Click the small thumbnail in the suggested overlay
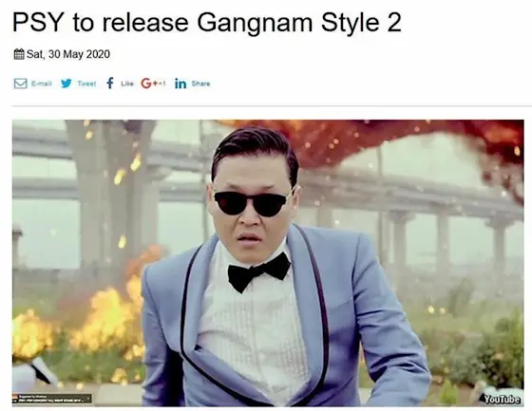 pos(14,396)
